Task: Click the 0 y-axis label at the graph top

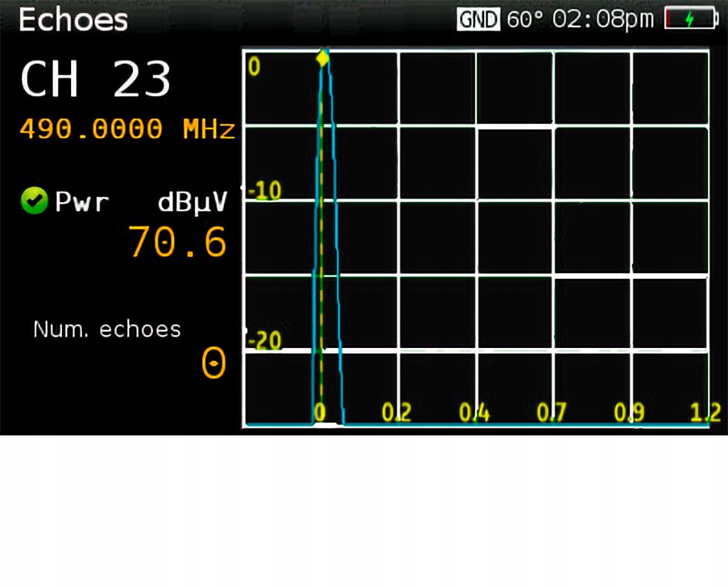Action: (x=254, y=66)
